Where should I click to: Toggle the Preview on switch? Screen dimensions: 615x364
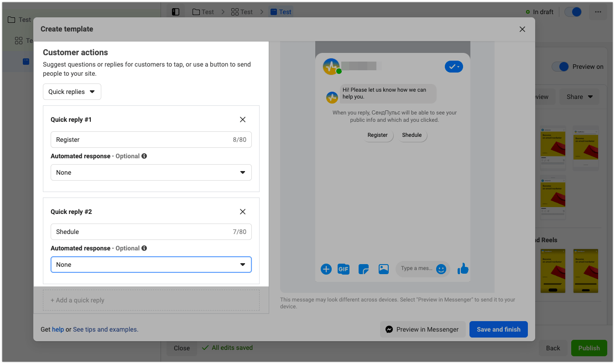[x=560, y=67]
